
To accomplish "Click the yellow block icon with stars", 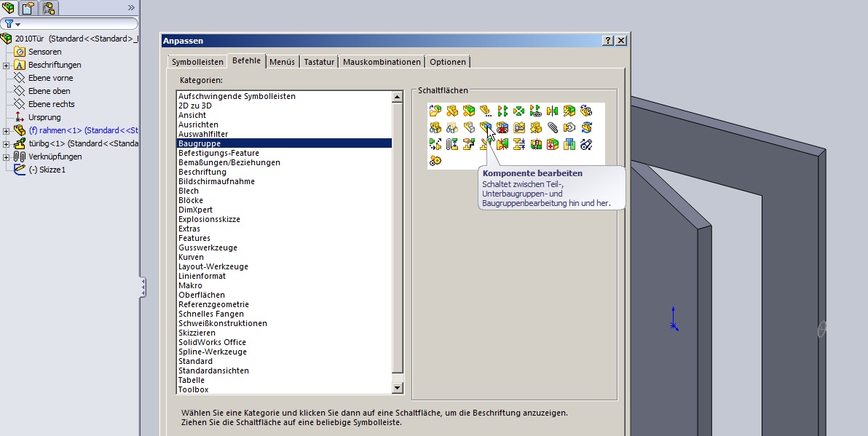I will (536, 128).
